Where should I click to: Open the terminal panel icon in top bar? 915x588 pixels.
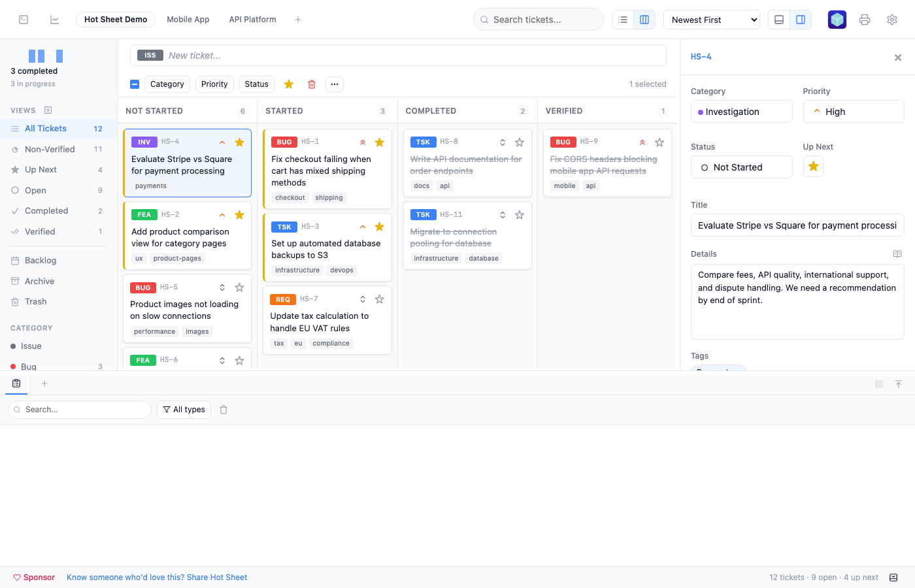click(x=24, y=20)
